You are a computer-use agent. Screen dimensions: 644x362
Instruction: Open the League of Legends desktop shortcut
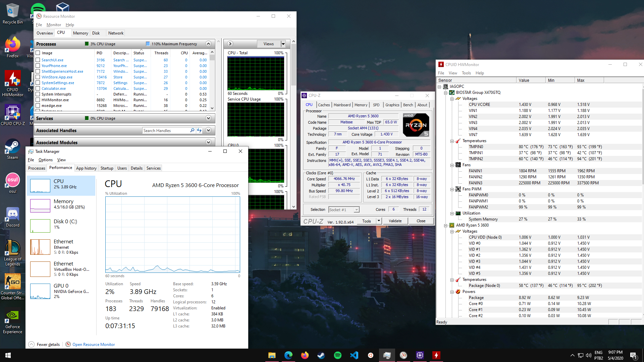[12, 253]
